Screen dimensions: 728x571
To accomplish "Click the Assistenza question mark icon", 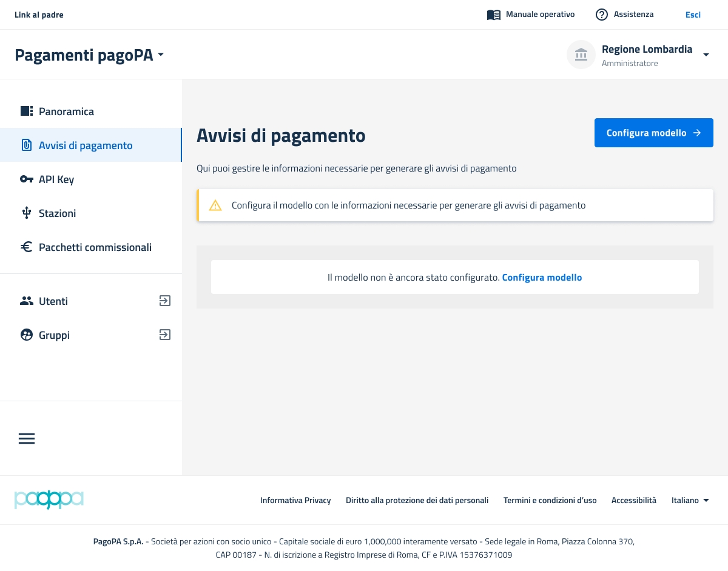I will click(601, 15).
